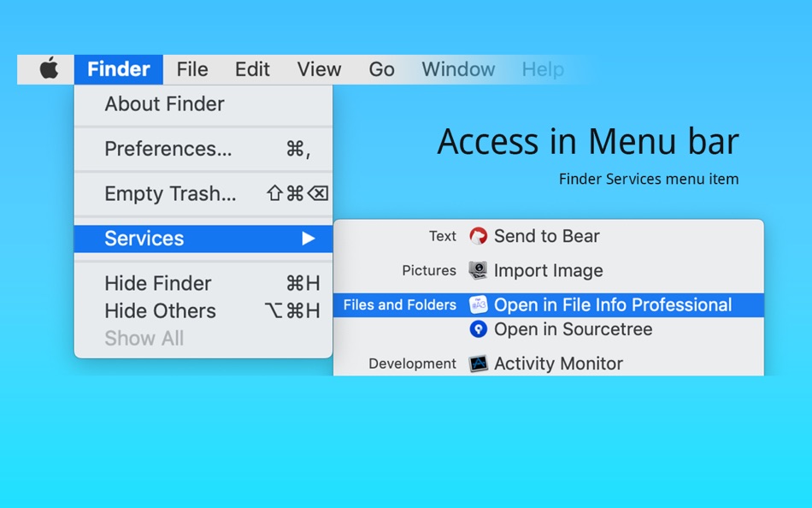Select the Services menu item
Image resolution: width=812 pixels, height=508 pixels.
203,239
